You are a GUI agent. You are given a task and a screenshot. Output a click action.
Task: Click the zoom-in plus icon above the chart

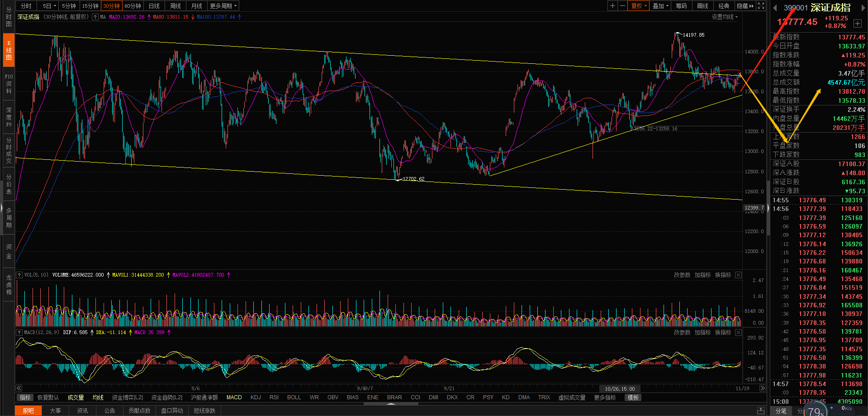[x=612, y=6]
